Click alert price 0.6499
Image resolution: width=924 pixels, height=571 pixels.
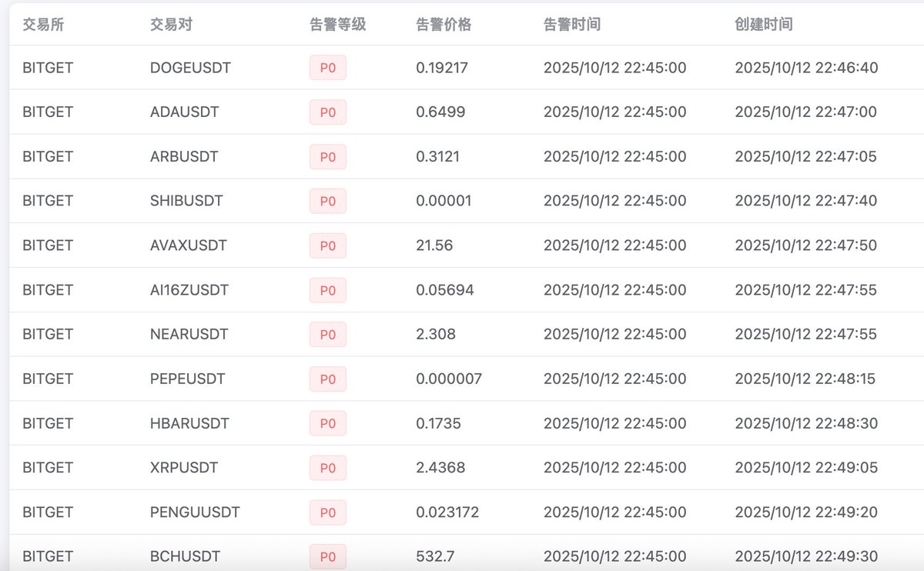(x=440, y=112)
